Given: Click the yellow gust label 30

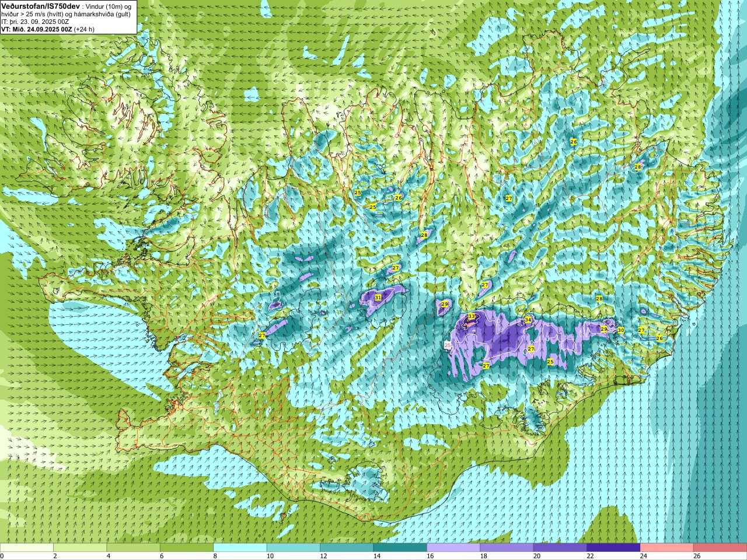Looking at the screenshot, I should point(621,330).
